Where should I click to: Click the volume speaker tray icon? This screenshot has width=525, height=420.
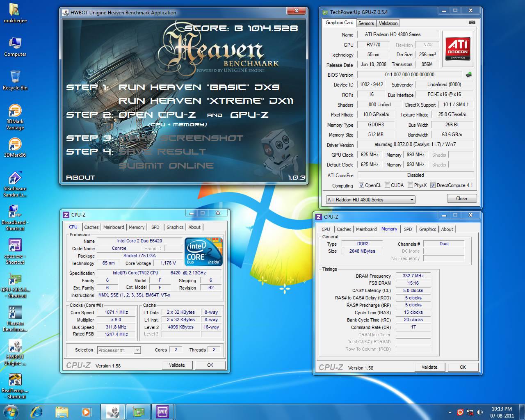coord(479,412)
